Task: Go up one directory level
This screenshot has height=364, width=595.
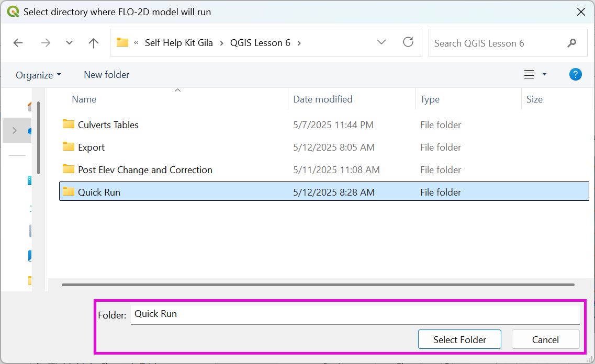Action: point(94,43)
